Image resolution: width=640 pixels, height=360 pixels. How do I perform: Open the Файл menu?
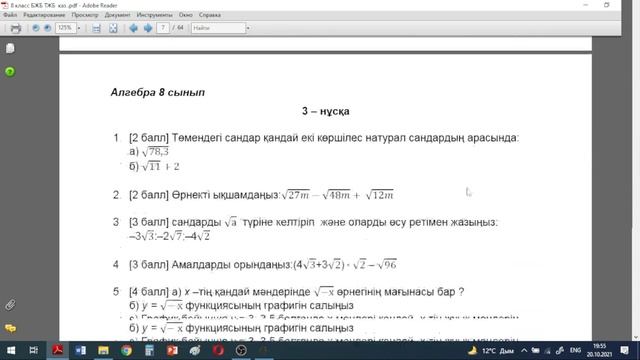(10, 15)
